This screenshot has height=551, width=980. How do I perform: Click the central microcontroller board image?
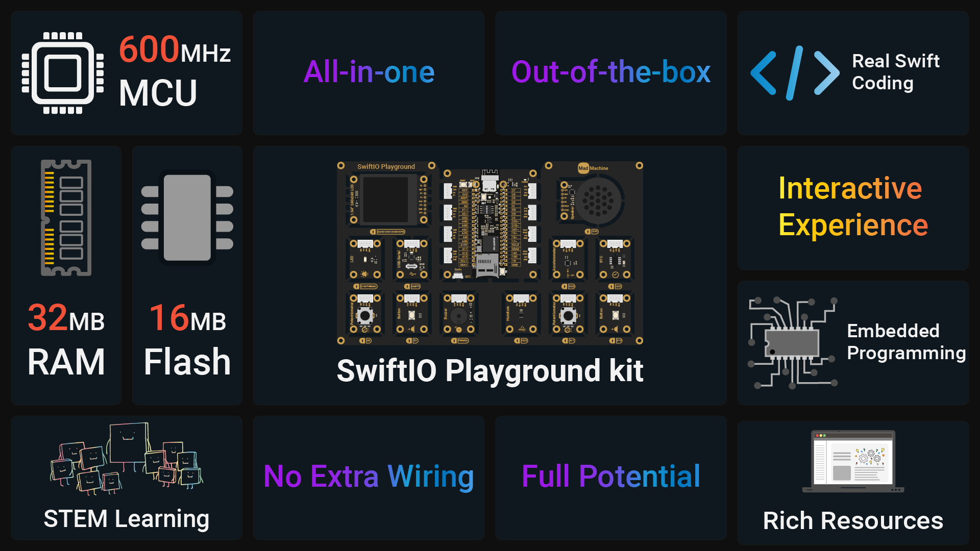click(x=489, y=223)
